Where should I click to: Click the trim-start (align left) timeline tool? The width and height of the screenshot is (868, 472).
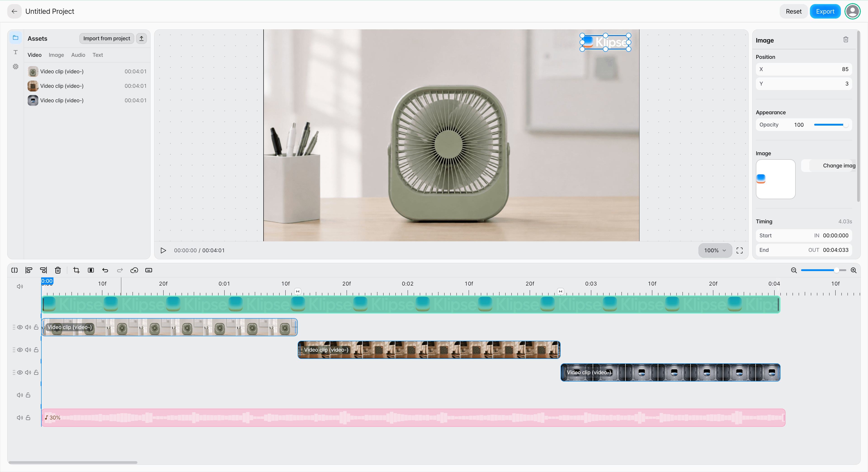pyautogui.click(x=29, y=270)
